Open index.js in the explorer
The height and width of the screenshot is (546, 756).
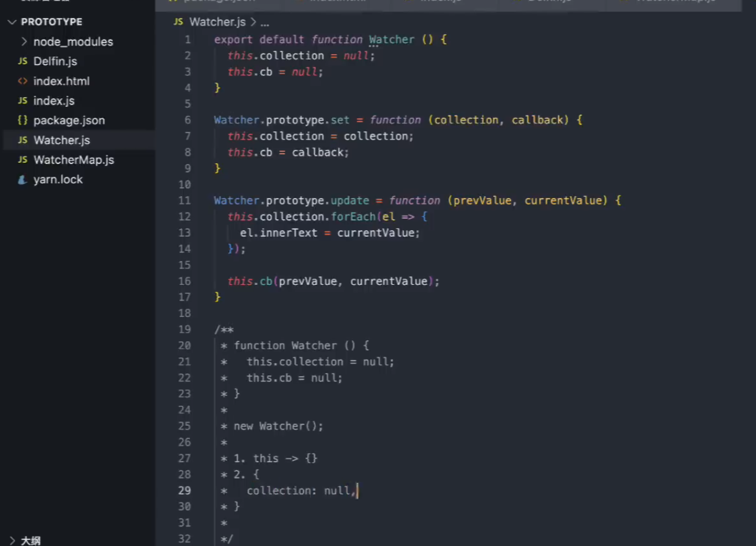point(54,101)
